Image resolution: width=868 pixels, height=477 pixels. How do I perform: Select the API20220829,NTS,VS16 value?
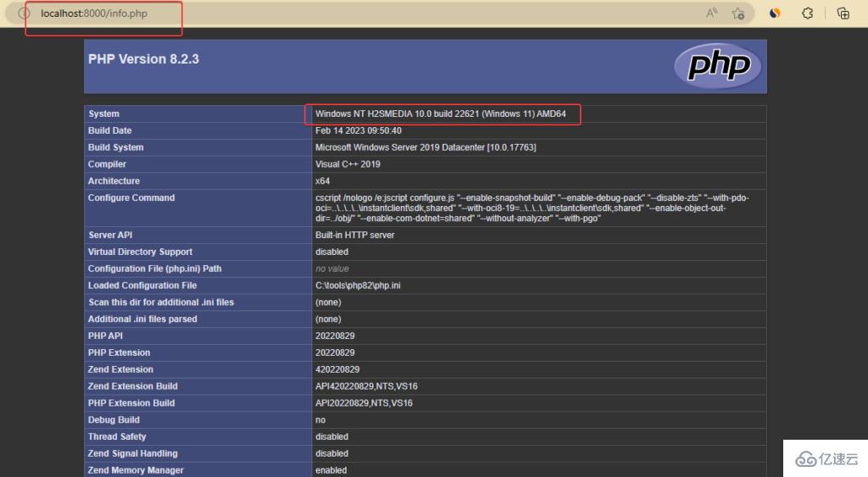(x=364, y=402)
